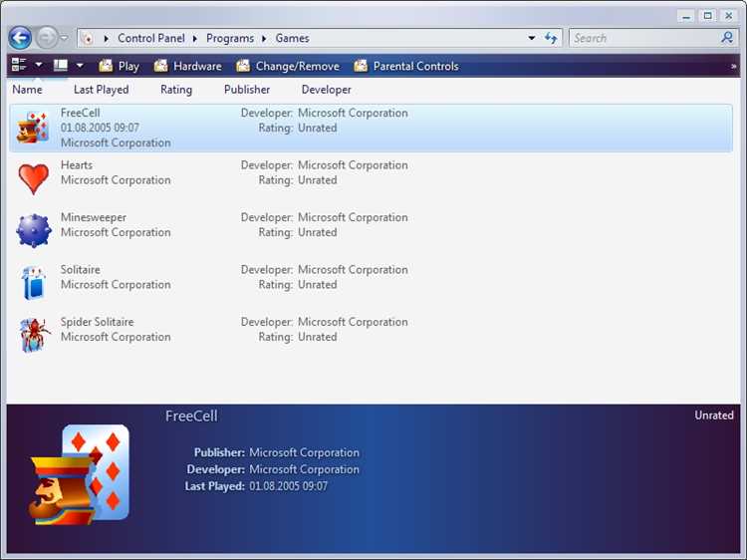This screenshot has width=747, height=560.
Task: Click the Play toolbar button
Action: (120, 66)
